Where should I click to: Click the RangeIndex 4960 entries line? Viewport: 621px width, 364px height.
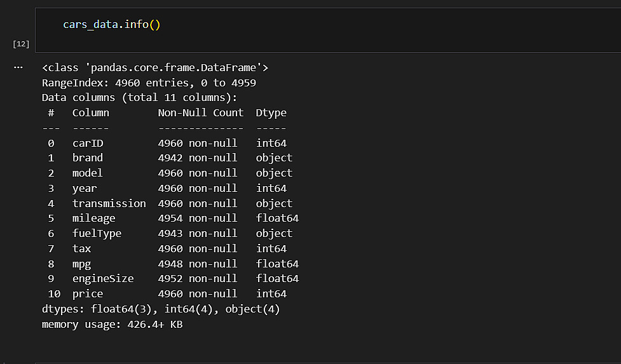click(149, 83)
